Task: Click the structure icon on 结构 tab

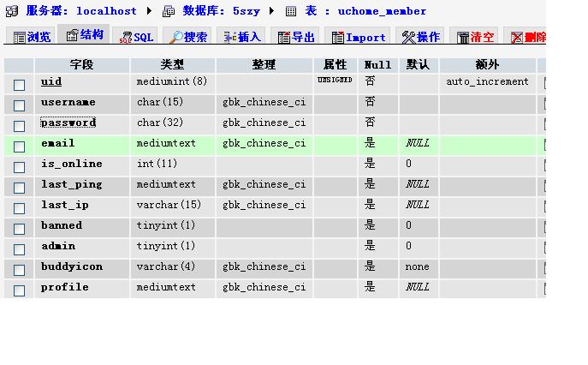Action: 72,35
